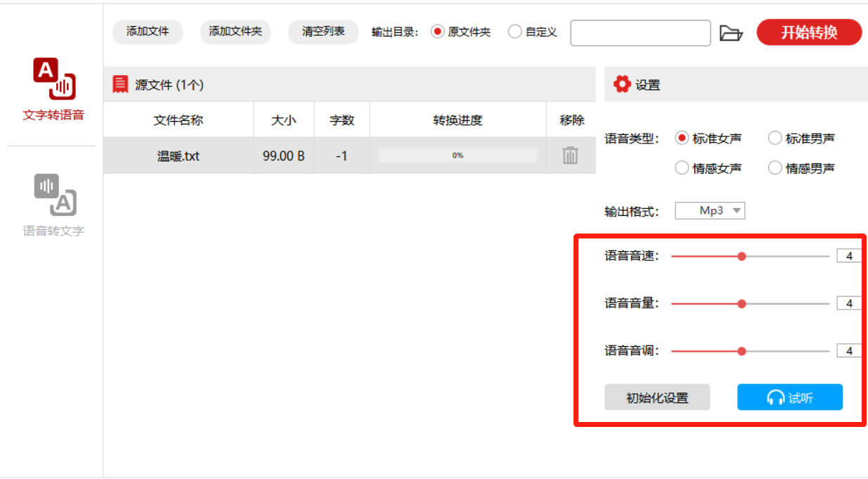Reset settings with 初始化设置
This screenshot has height=479, width=868.
[657, 397]
